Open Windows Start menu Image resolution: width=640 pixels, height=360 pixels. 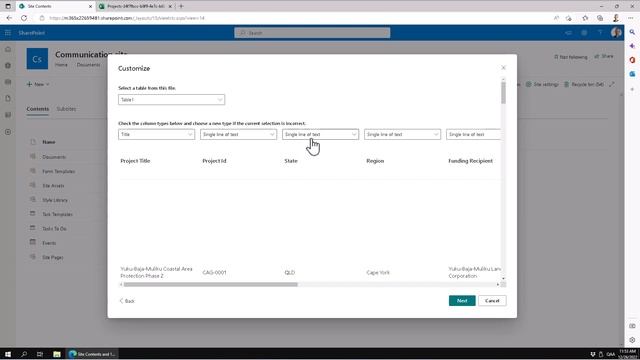[x=8, y=354]
